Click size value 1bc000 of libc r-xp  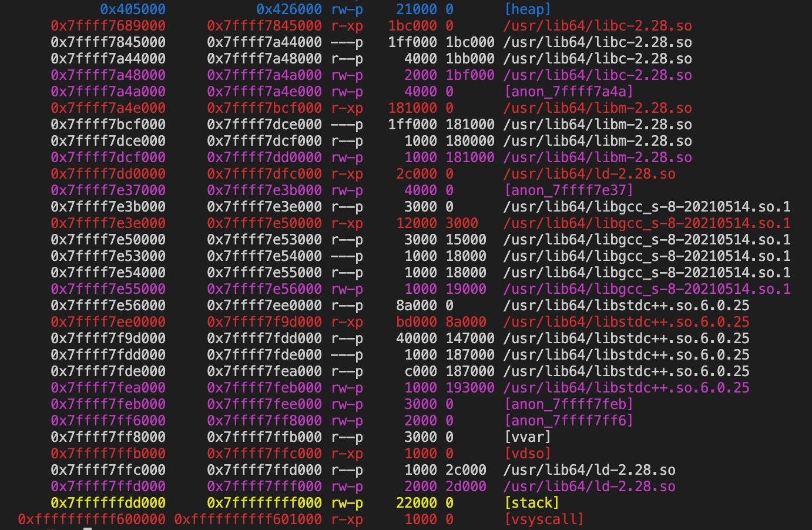(412, 26)
